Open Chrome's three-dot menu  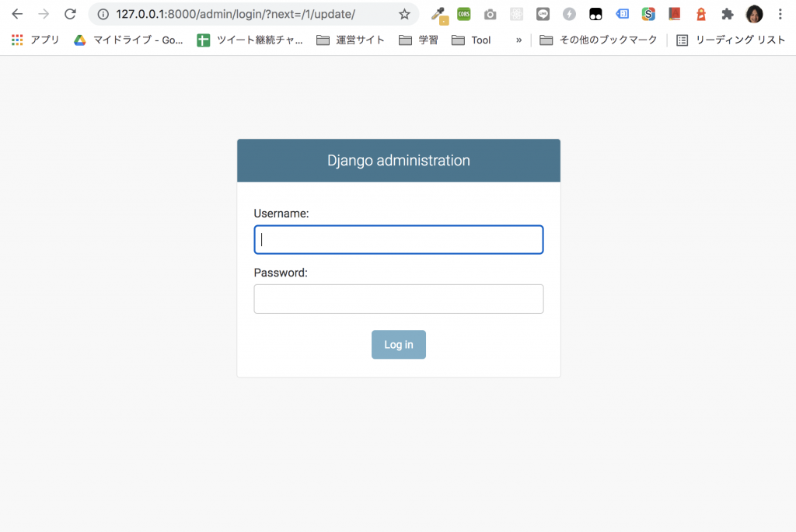pyautogui.click(x=780, y=14)
